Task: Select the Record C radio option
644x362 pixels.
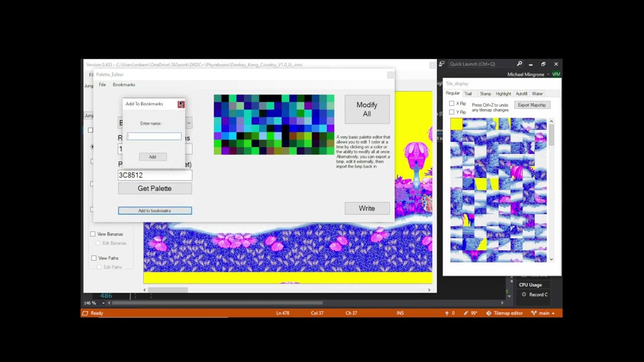Action: tap(524, 295)
